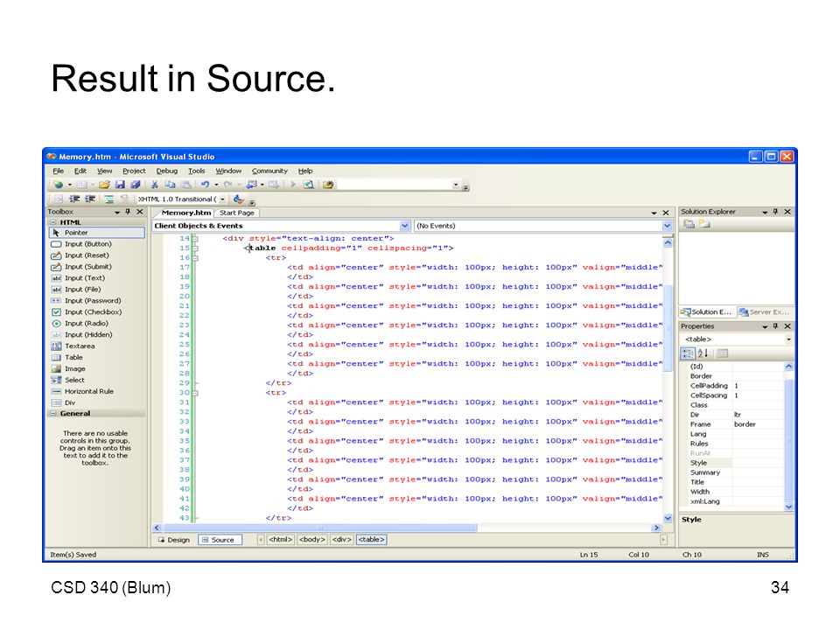
Task: Open the Properties <table> object dropdown
Action: 788,339
